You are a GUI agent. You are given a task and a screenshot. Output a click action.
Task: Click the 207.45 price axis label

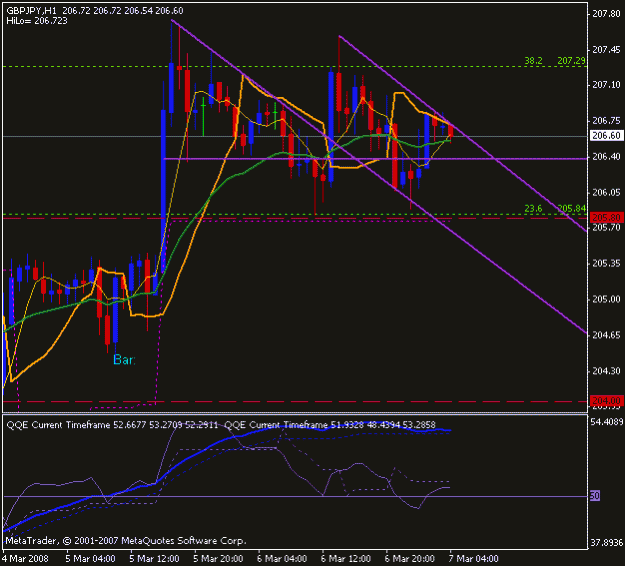[606, 50]
